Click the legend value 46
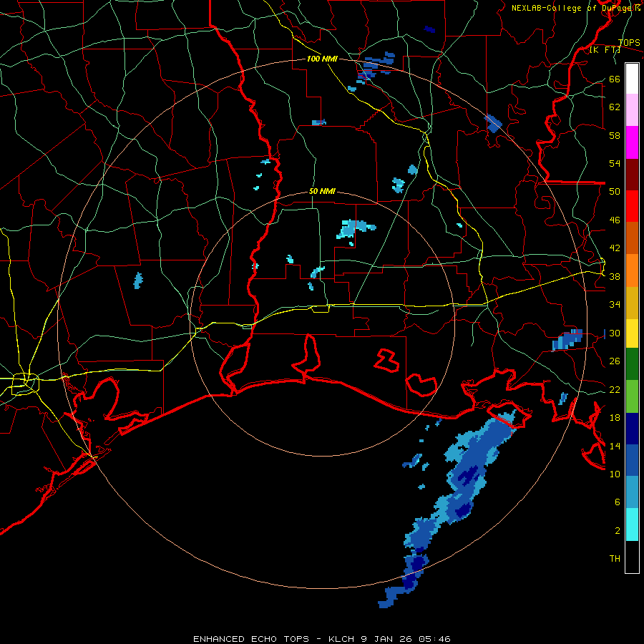Viewport: 644px width, 644px height. (x=615, y=220)
